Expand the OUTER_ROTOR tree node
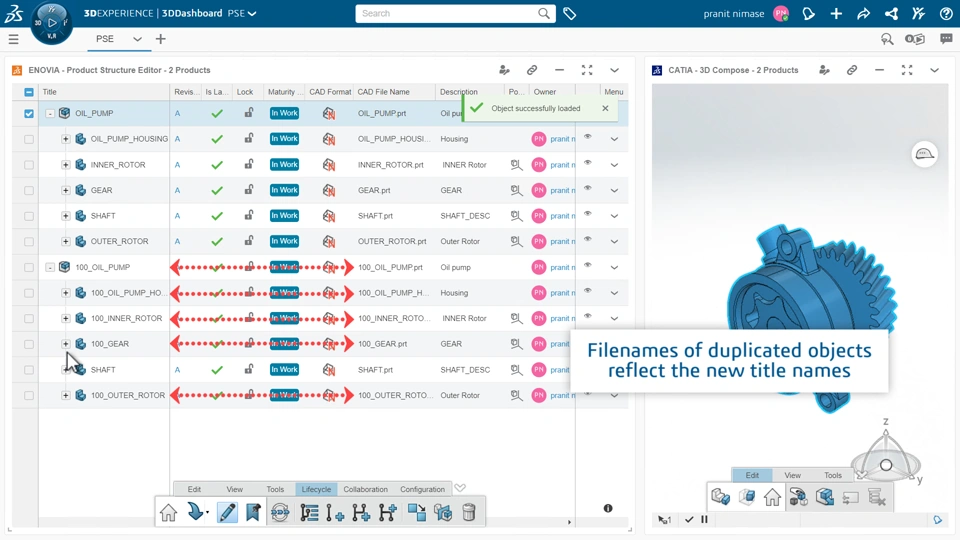Viewport: 960px width, 540px height. [66, 241]
